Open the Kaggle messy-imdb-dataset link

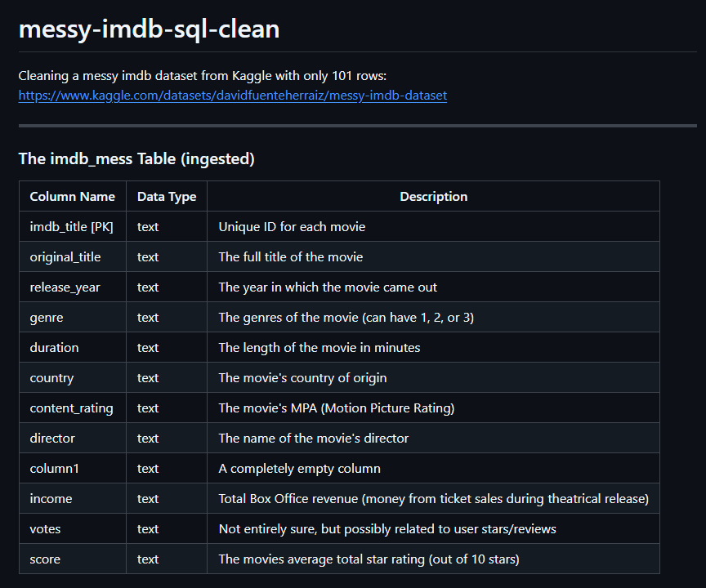point(233,96)
